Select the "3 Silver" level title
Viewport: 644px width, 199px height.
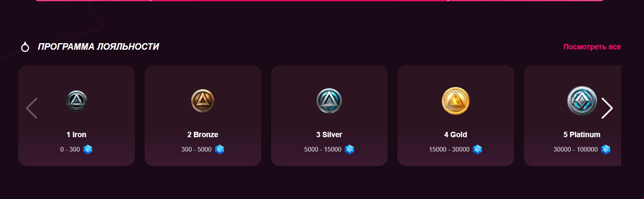pyautogui.click(x=329, y=134)
